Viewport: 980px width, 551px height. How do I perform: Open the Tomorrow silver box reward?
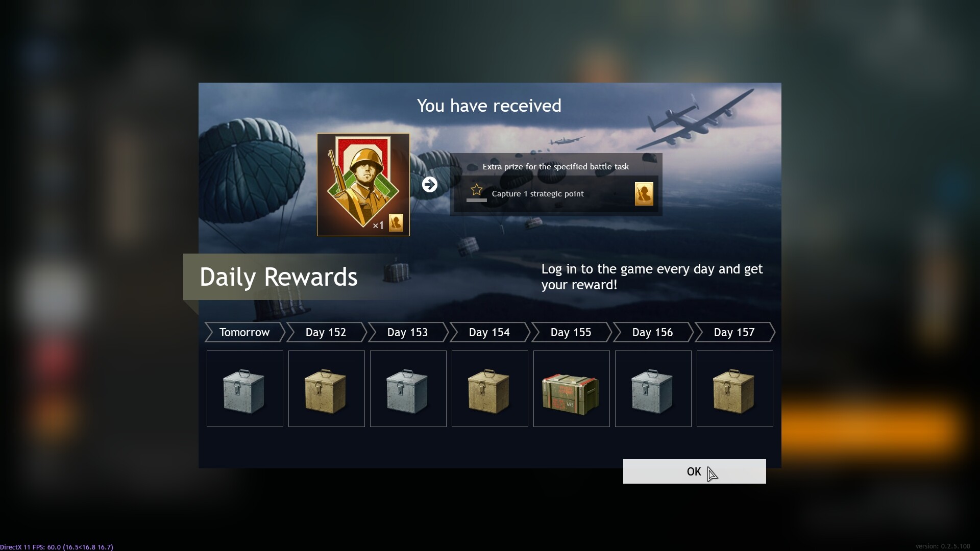coord(245,389)
